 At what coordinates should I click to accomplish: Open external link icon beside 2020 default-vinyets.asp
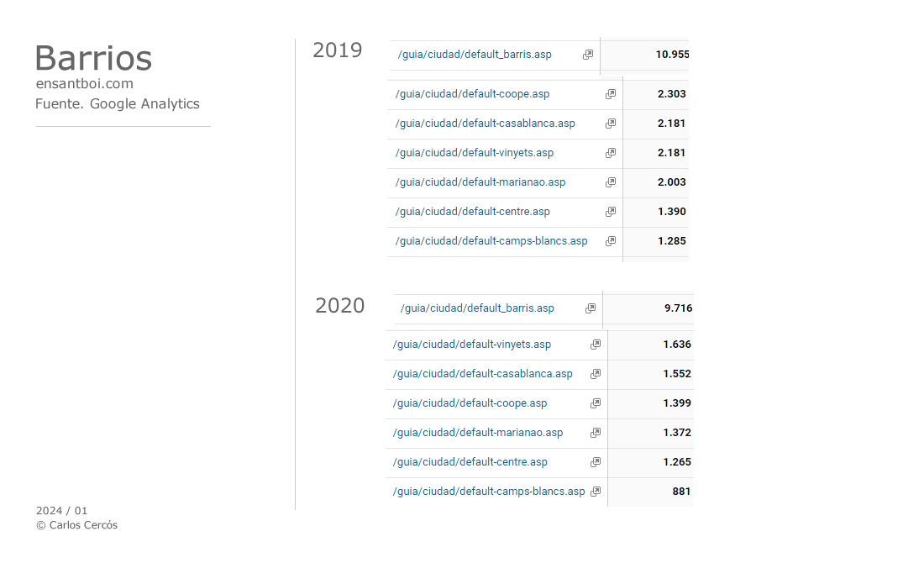click(596, 345)
